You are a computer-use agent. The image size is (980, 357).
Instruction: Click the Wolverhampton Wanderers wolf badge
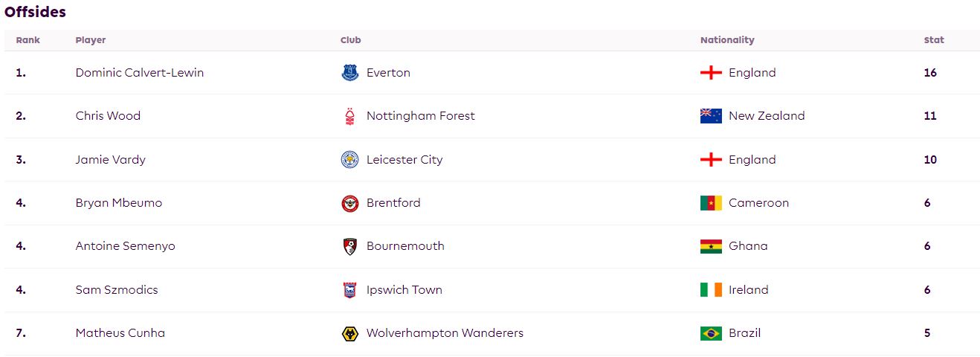(x=349, y=333)
